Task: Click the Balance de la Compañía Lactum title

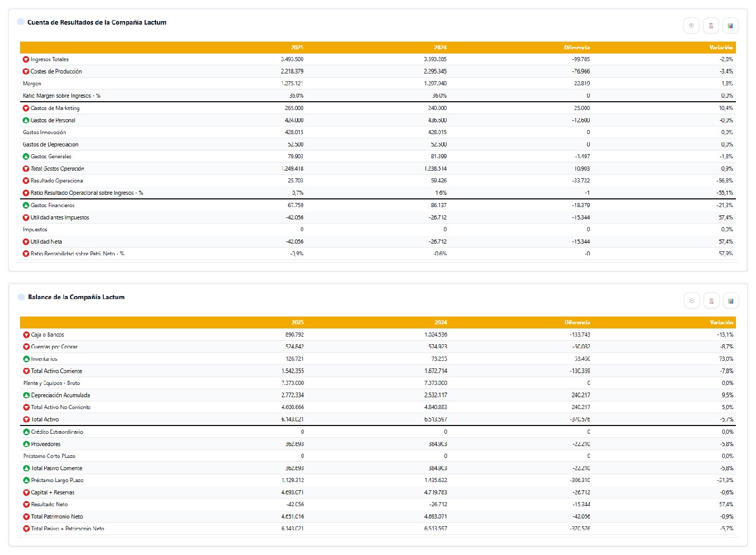Action: [76, 298]
